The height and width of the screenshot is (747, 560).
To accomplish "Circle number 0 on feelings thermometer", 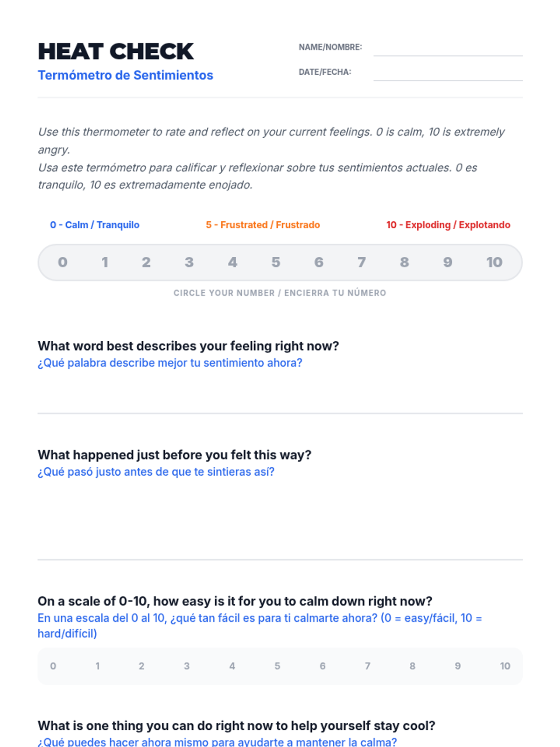I will point(63,262).
